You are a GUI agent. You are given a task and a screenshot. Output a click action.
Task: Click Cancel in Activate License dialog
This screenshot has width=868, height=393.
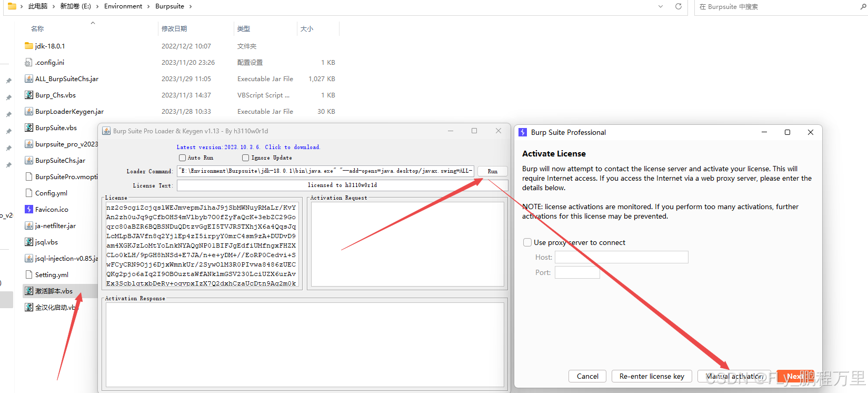pos(587,376)
